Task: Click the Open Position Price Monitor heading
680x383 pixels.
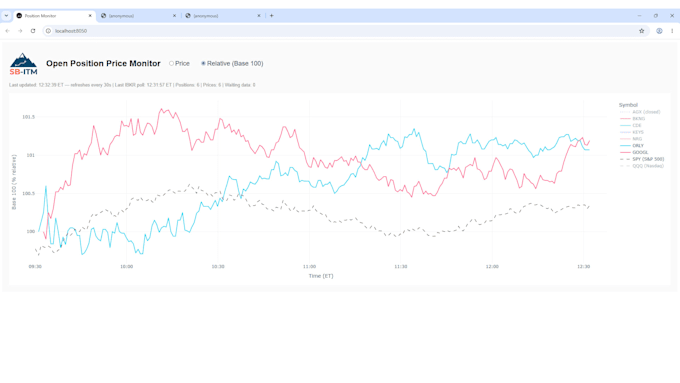Action: 103,63
